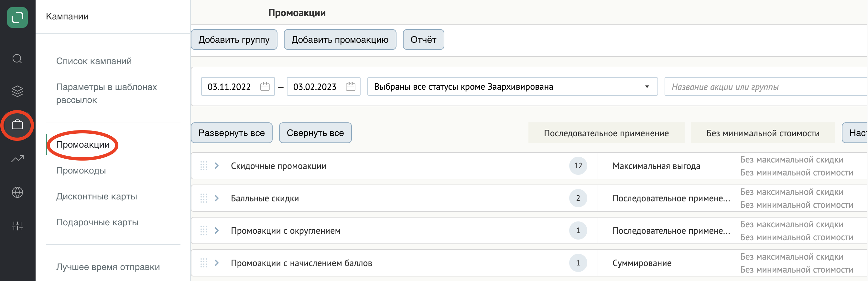Expand Промоакции с начислением баллов chevron
The width and height of the screenshot is (868, 281).
tap(217, 263)
